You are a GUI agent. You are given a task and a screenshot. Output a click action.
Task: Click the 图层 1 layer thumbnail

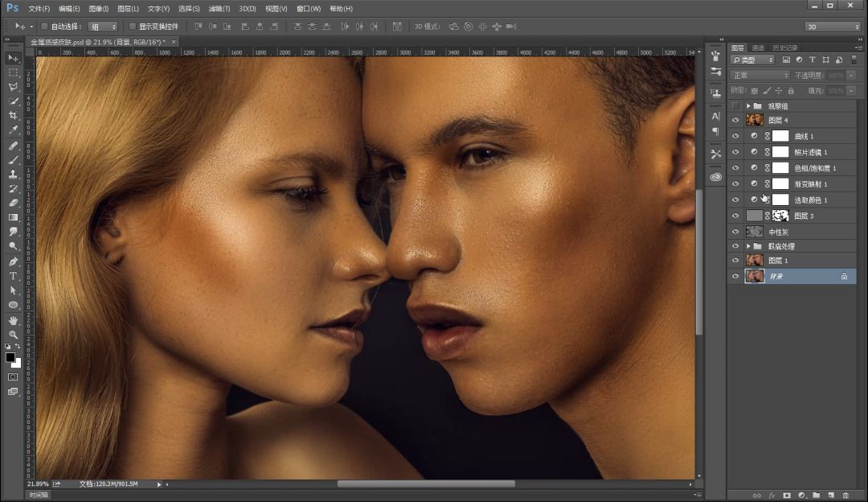[754, 261]
